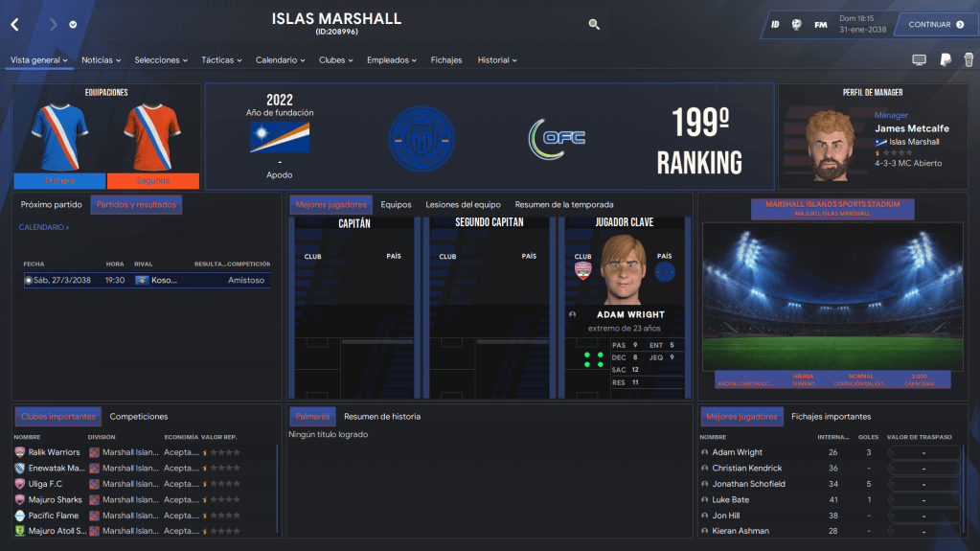Click the back navigation arrow
The width and height of the screenshot is (980, 551).
pos(14,25)
